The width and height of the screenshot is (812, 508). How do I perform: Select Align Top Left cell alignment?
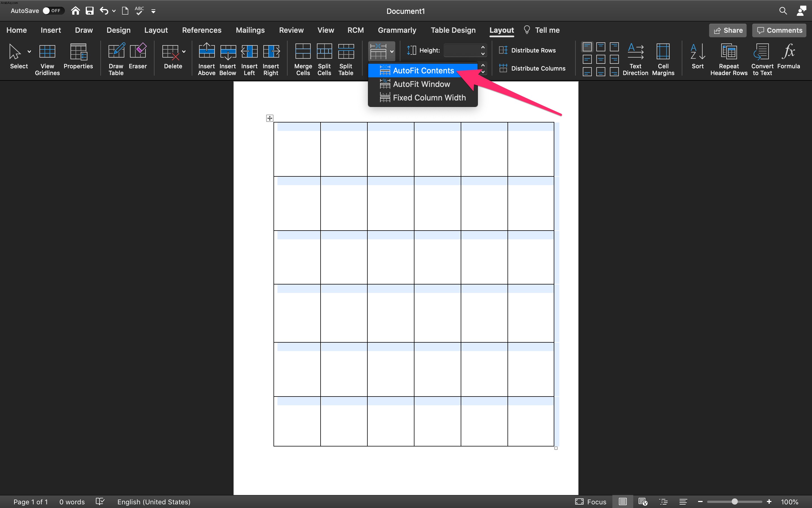[x=587, y=47]
